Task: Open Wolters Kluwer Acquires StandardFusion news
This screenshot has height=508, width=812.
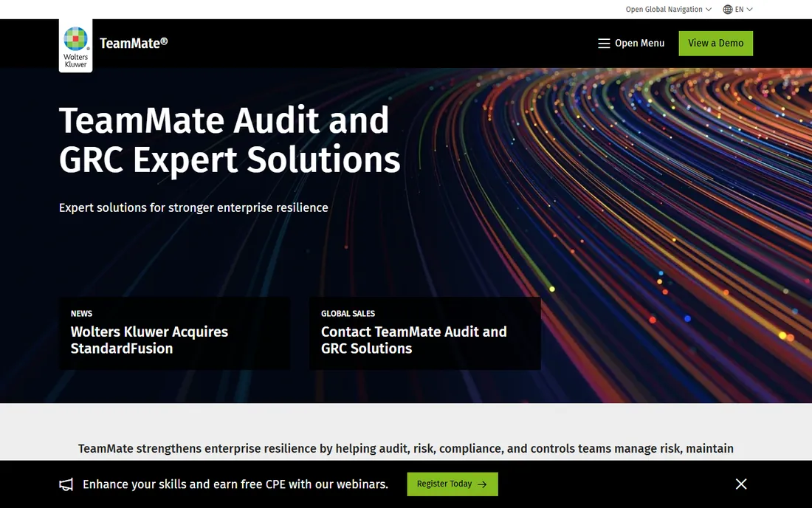Action: [x=149, y=340]
